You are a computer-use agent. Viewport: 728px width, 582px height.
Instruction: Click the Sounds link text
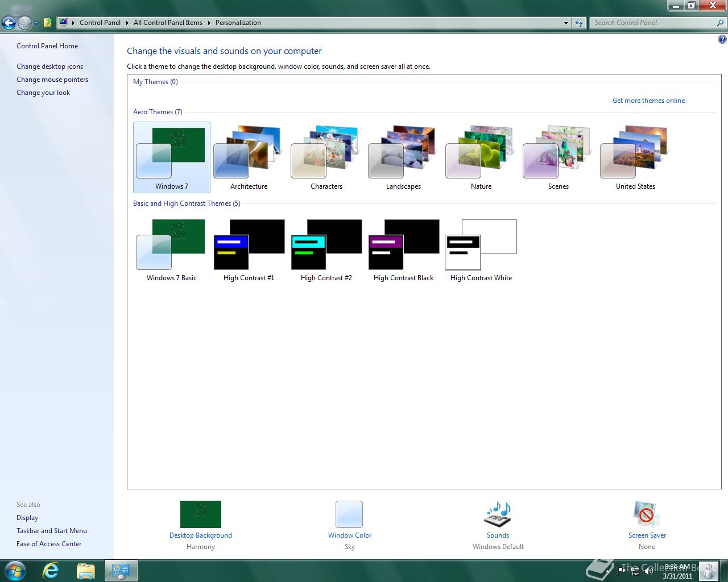[x=498, y=535]
